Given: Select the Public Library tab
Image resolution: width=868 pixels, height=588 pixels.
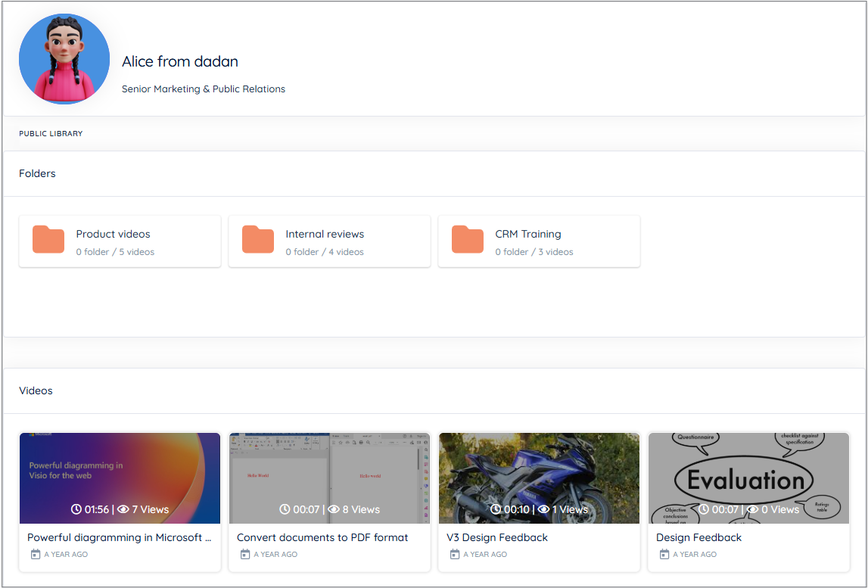Looking at the screenshot, I should tap(51, 134).
